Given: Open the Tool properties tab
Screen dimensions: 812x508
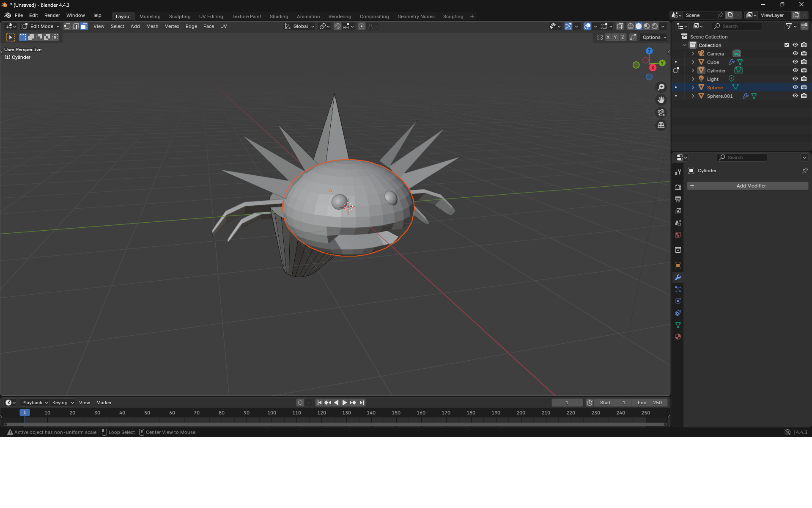Looking at the screenshot, I should tap(678, 172).
